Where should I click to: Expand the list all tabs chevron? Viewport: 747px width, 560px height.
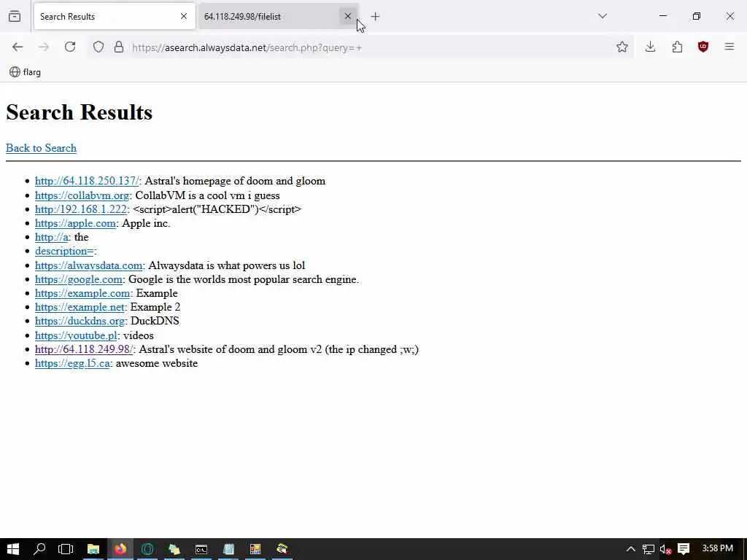[x=602, y=16]
